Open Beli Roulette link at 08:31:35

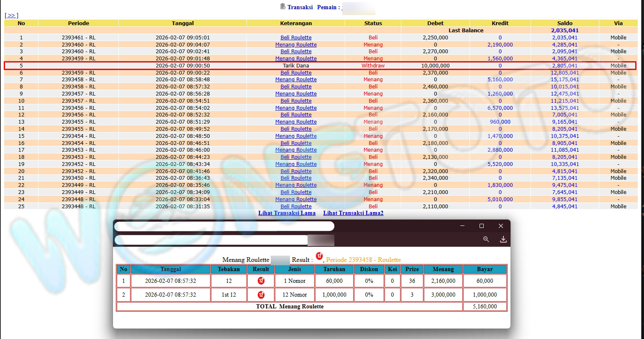point(296,207)
